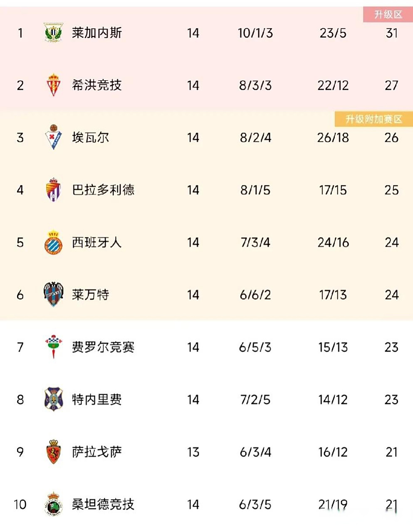
Task: Click team name 西班牙人
Action: 96,242
